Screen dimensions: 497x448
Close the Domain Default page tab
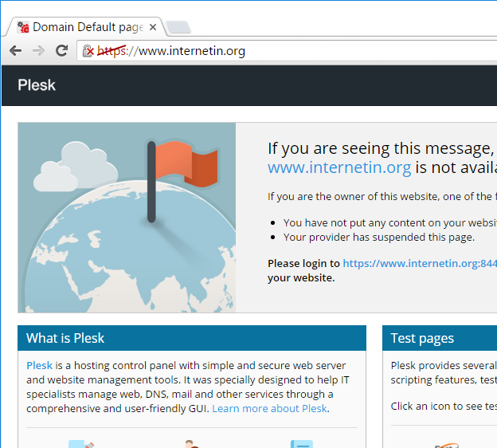click(153, 27)
